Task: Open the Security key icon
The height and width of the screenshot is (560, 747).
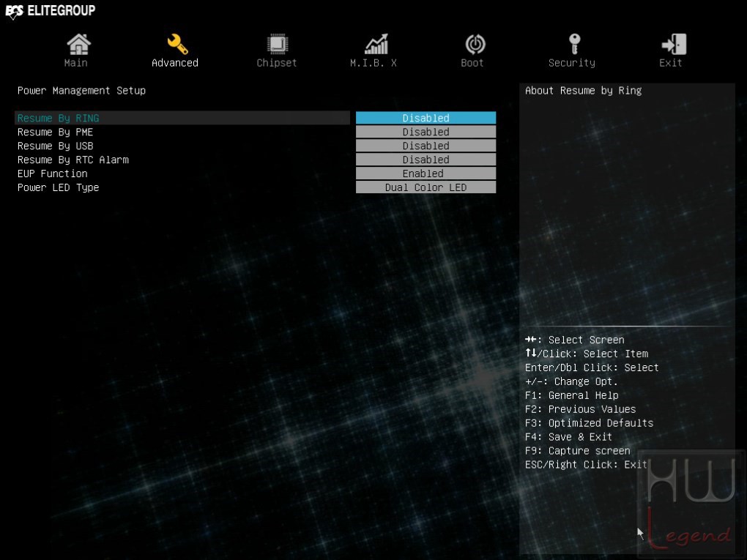Action: tap(575, 44)
